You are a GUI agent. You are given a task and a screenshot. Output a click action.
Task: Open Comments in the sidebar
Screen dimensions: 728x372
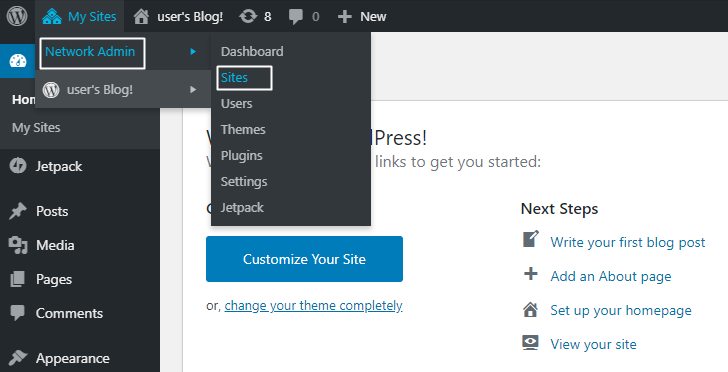click(69, 313)
